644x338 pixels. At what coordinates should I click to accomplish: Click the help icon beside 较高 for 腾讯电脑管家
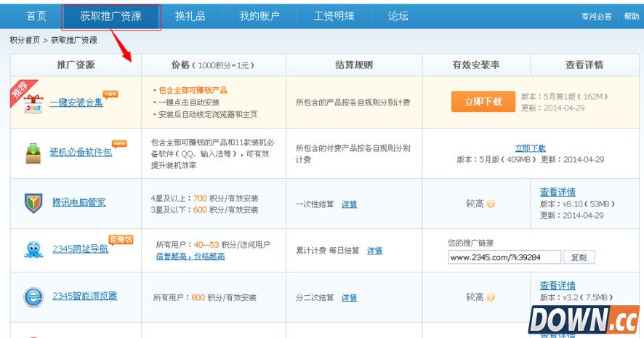(x=491, y=204)
